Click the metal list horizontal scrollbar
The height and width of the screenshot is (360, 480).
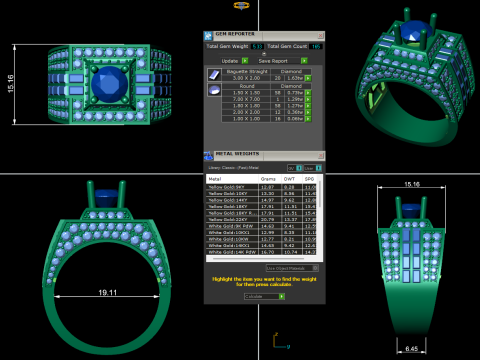258,258
